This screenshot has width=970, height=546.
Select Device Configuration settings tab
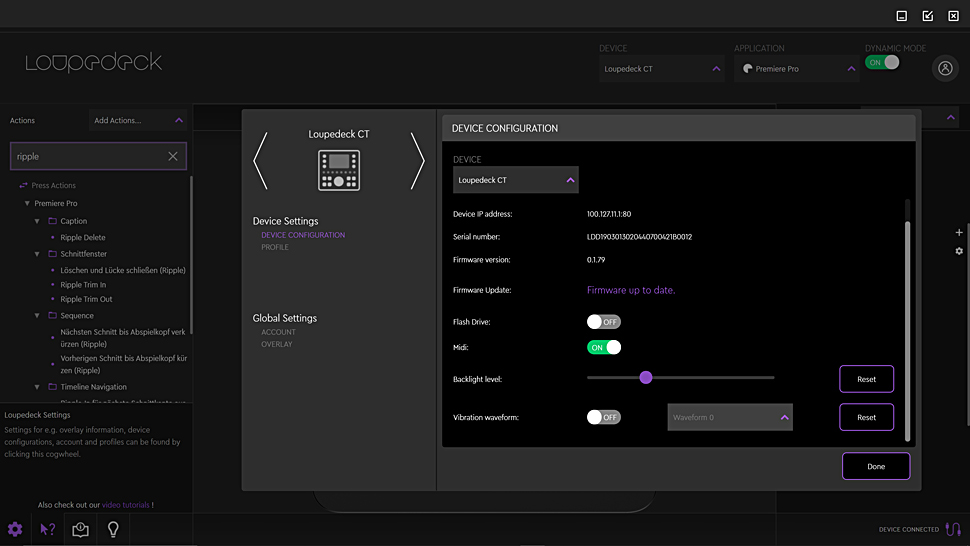303,235
